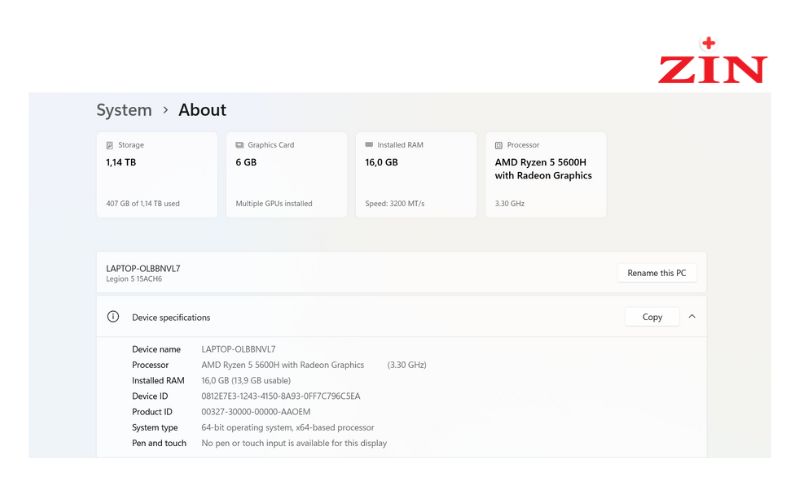Click the breadcrumb chevron separator

(165, 110)
